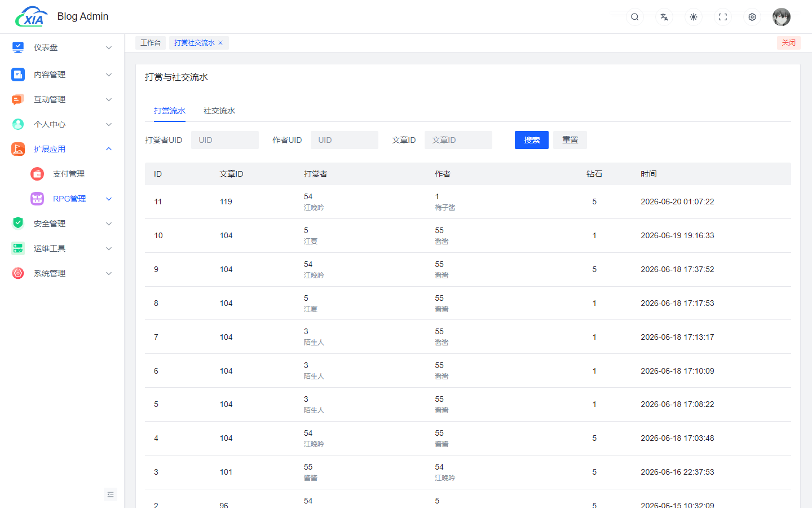Image resolution: width=812 pixels, height=508 pixels.
Task: Focus the 打赏者UID input field
Action: tap(225, 140)
